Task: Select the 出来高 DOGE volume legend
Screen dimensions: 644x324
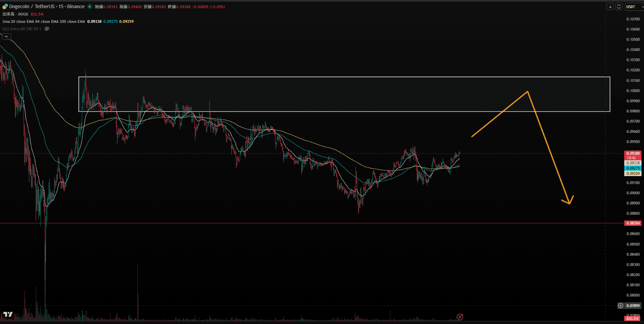Action: click(x=15, y=14)
